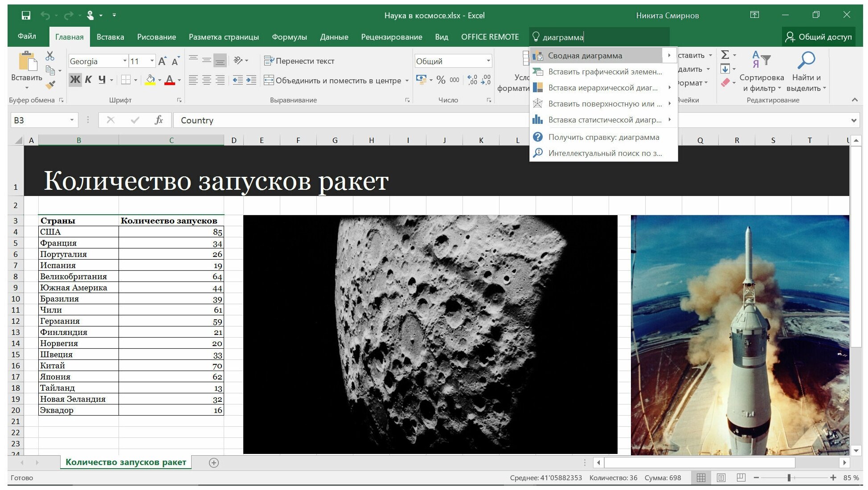This screenshot has width=868, height=490.
Task: Align text to middle of cell
Action: 207,59
